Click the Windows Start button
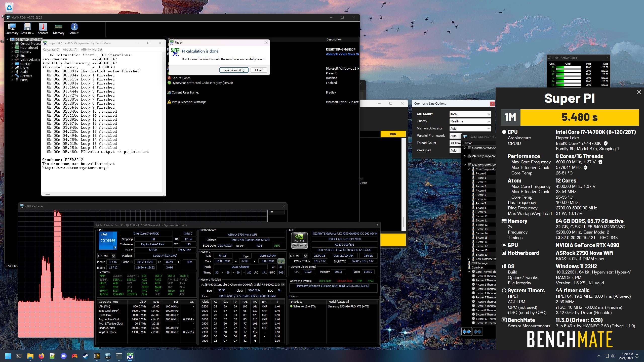644x362 pixels. click(x=8, y=356)
